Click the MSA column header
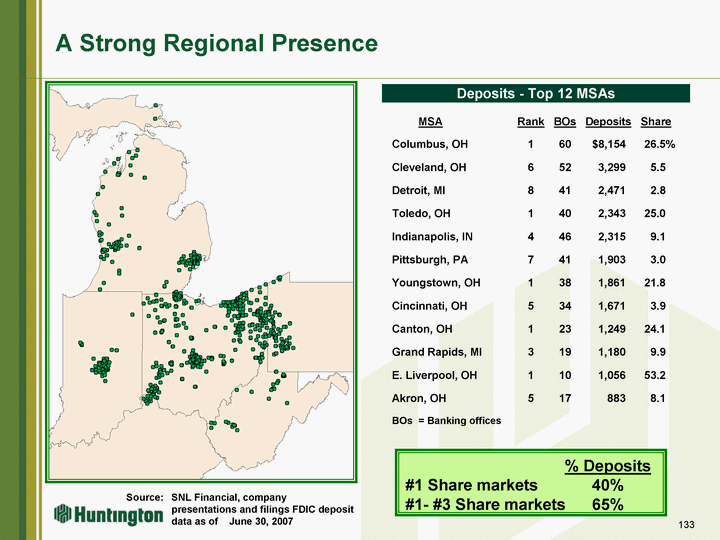720x540 pixels. pyautogui.click(x=430, y=122)
